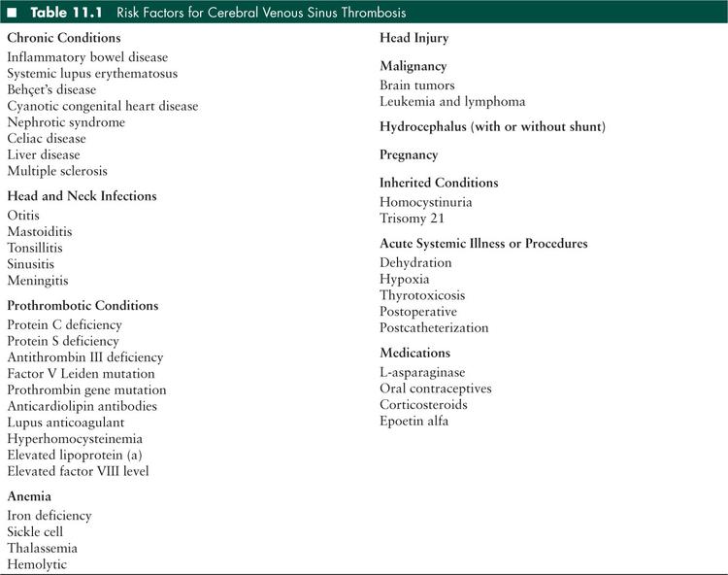Click the Acute Systemic Illness or Procedures heading
Viewport: 728px width, 575px height.
[x=483, y=244]
